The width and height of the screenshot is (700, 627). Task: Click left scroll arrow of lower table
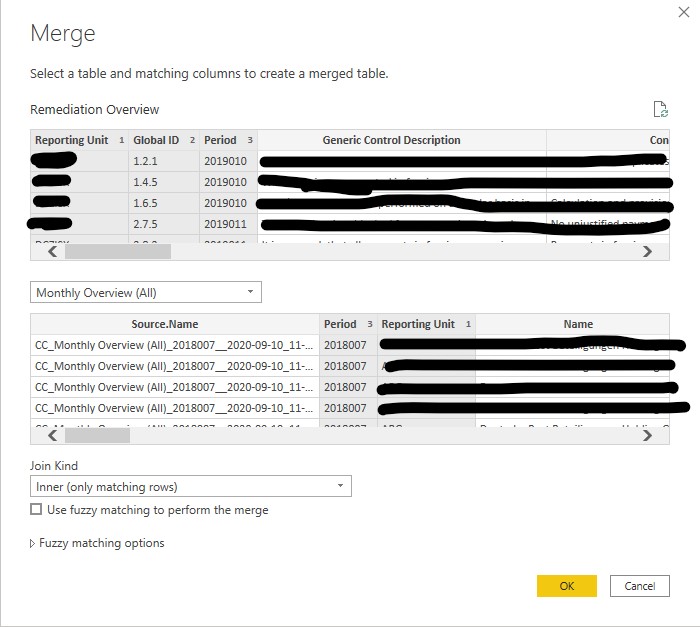[52, 435]
